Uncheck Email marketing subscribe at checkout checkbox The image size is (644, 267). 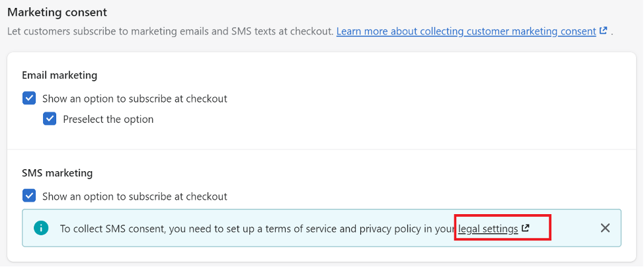point(28,98)
